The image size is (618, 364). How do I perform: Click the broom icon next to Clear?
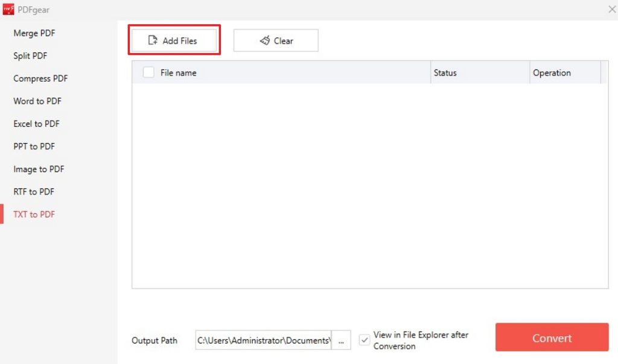coord(264,40)
